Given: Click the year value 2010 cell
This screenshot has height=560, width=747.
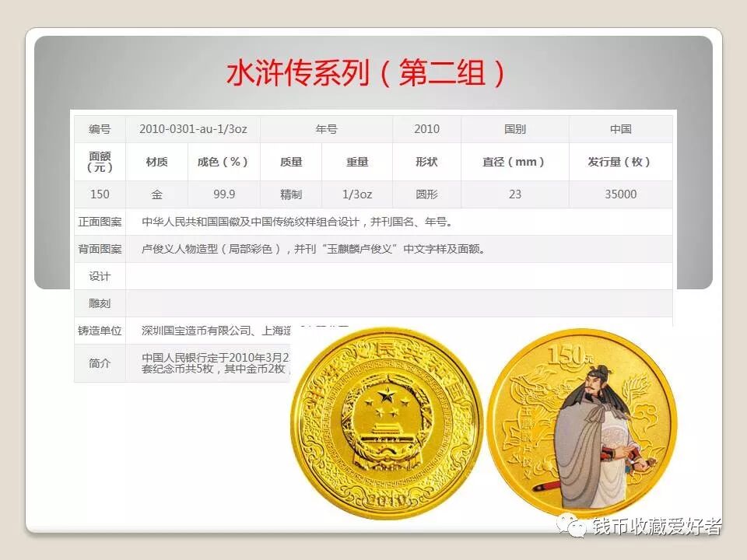Looking at the screenshot, I should tap(427, 129).
